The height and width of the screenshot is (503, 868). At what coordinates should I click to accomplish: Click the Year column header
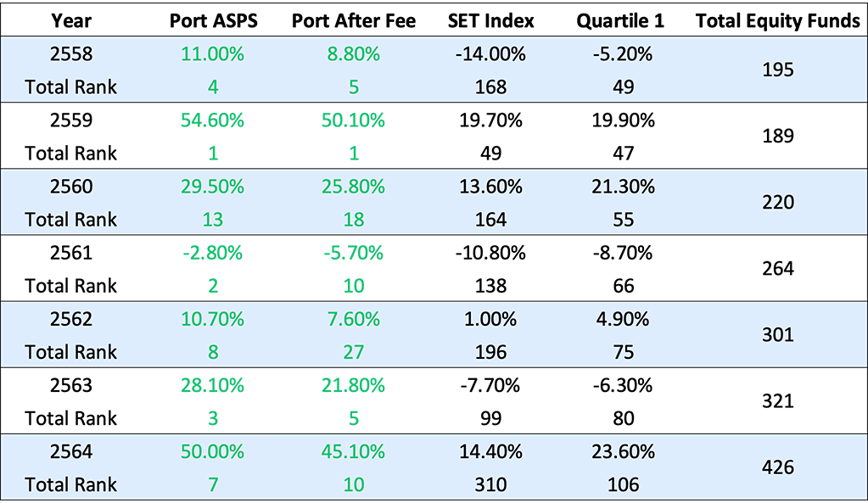tap(71, 21)
